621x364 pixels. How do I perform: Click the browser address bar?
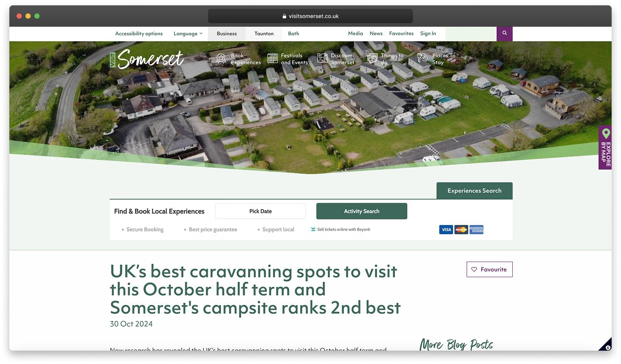(x=310, y=16)
